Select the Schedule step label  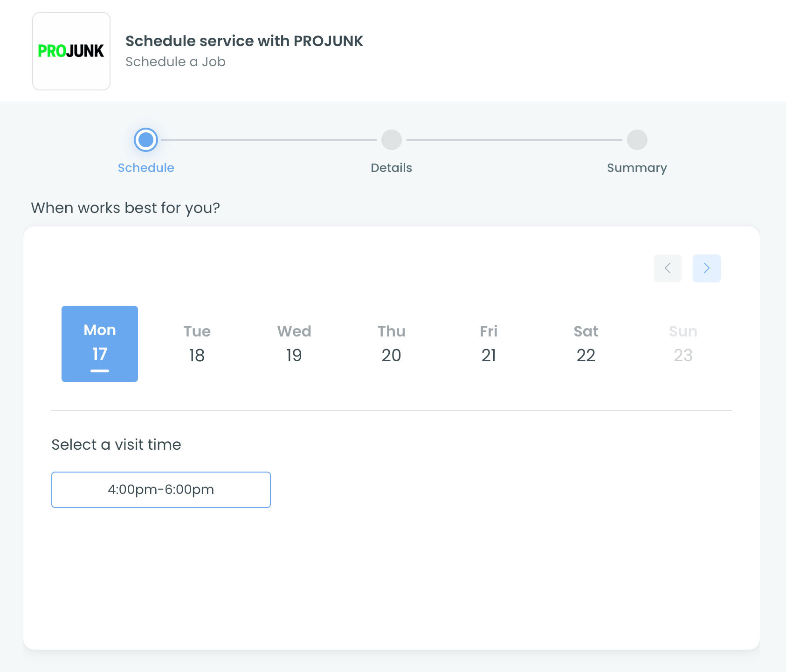click(x=146, y=168)
